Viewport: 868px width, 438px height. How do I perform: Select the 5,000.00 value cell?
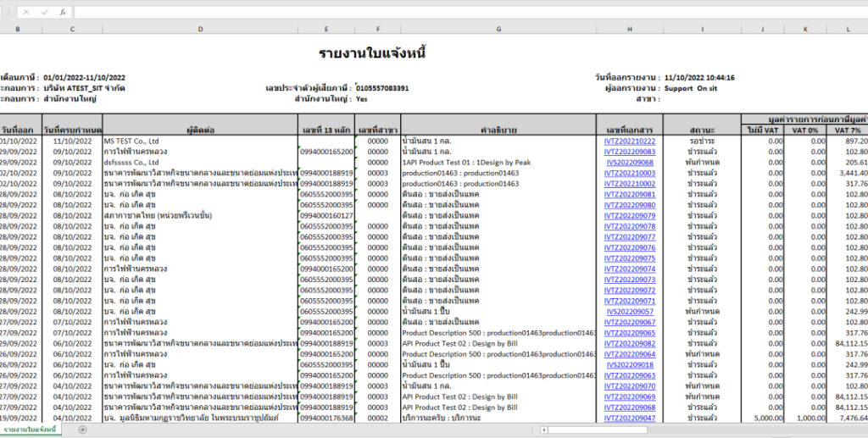click(762, 418)
